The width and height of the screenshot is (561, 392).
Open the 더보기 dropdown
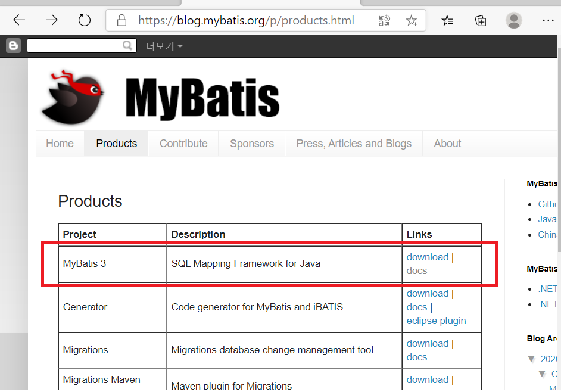click(x=164, y=46)
